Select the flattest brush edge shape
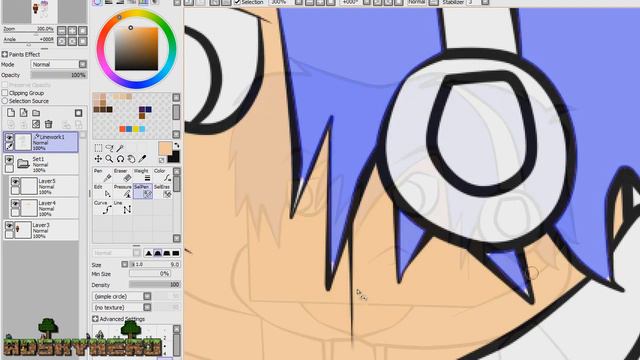The height and width of the screenshot is (360, 640). point(176,253)
